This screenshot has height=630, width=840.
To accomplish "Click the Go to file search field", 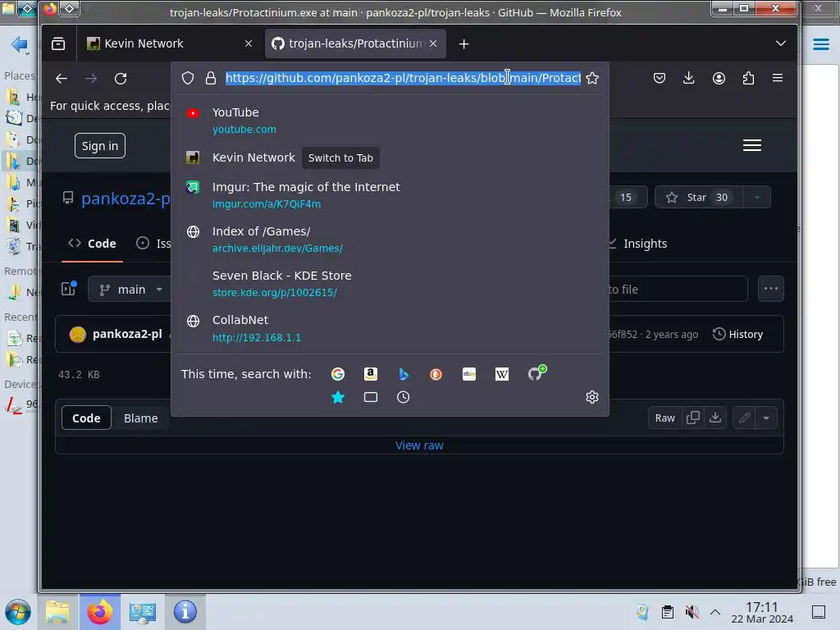I will coord(678,290).
